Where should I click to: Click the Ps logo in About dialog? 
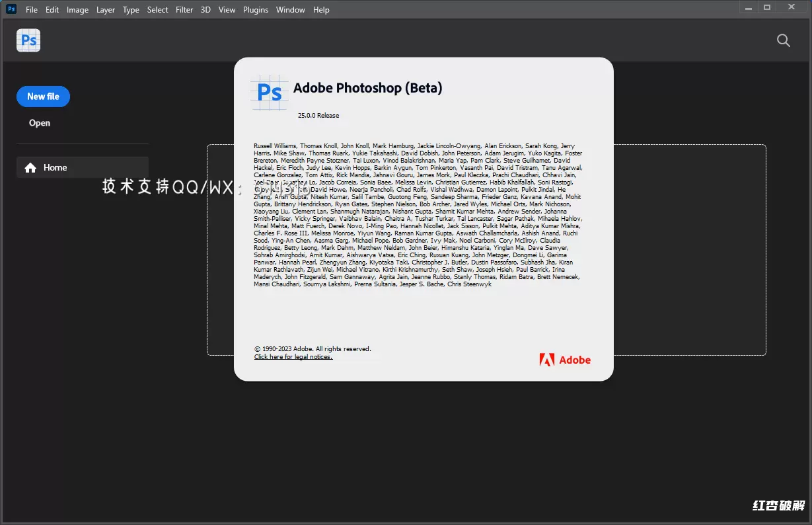270,92
